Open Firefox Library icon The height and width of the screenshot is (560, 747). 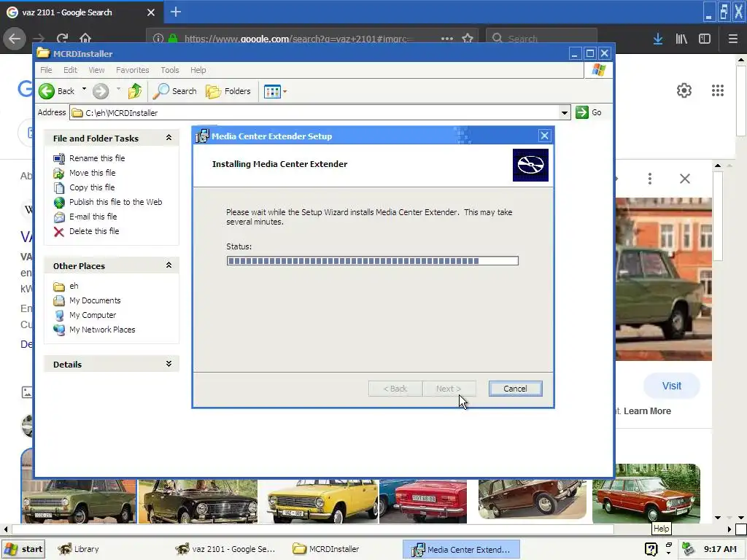tap(681, 39)
